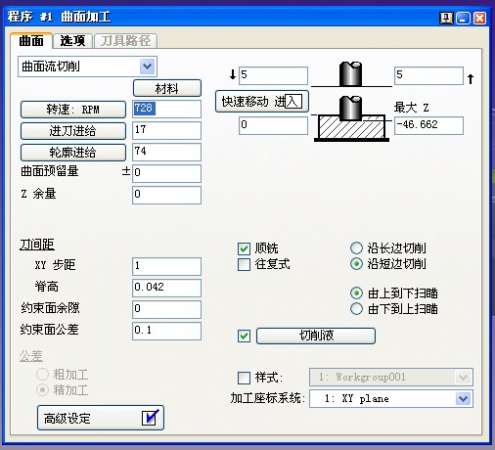Open the 曲面流切削 dropdown list
The image size is (495, 450).
click(x=147, y=66)
